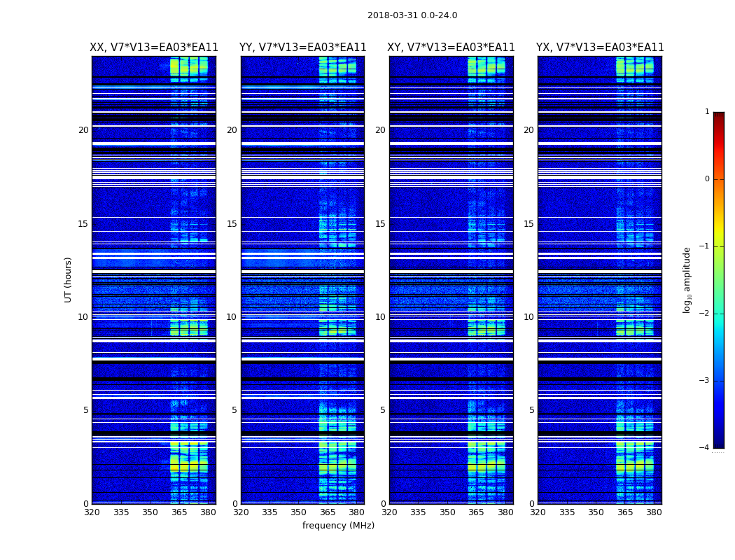Click the date title "2018-03-31 0.0-24.0"
735x560 pixels.
412,15
